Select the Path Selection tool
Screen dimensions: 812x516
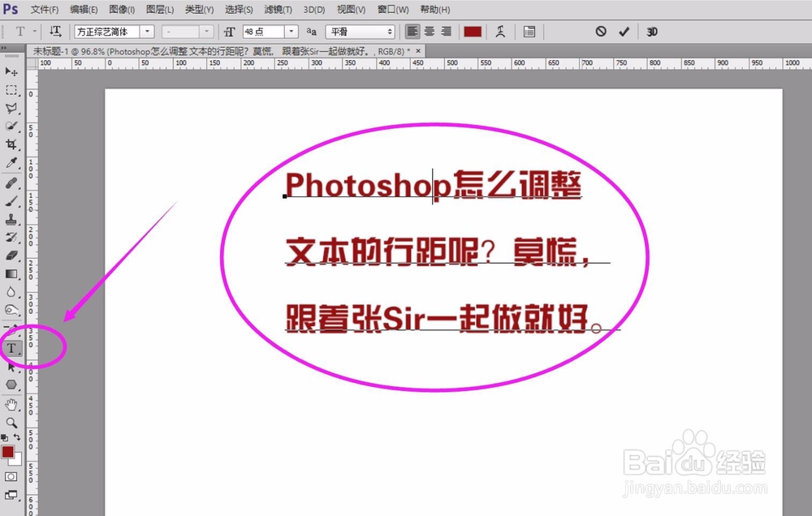11,367
